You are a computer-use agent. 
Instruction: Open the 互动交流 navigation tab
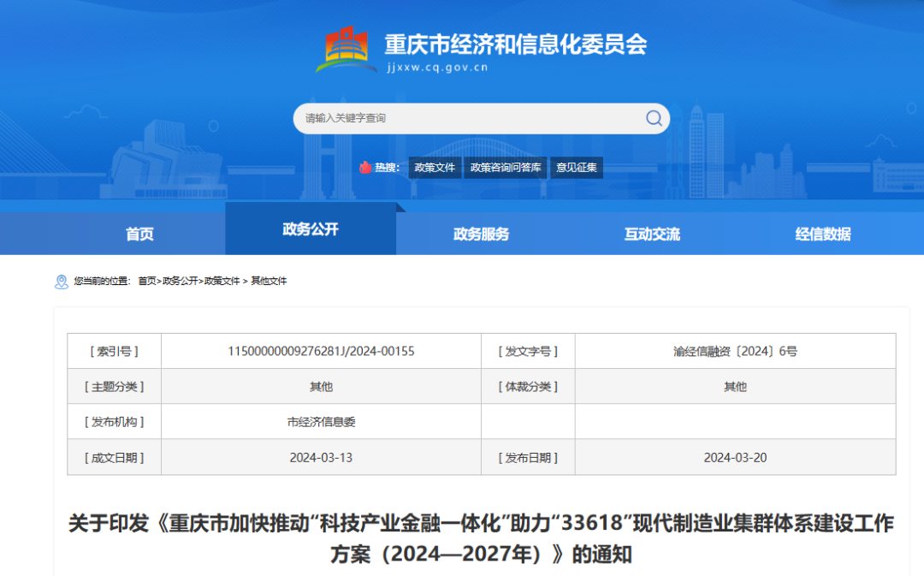pos(652,234)
